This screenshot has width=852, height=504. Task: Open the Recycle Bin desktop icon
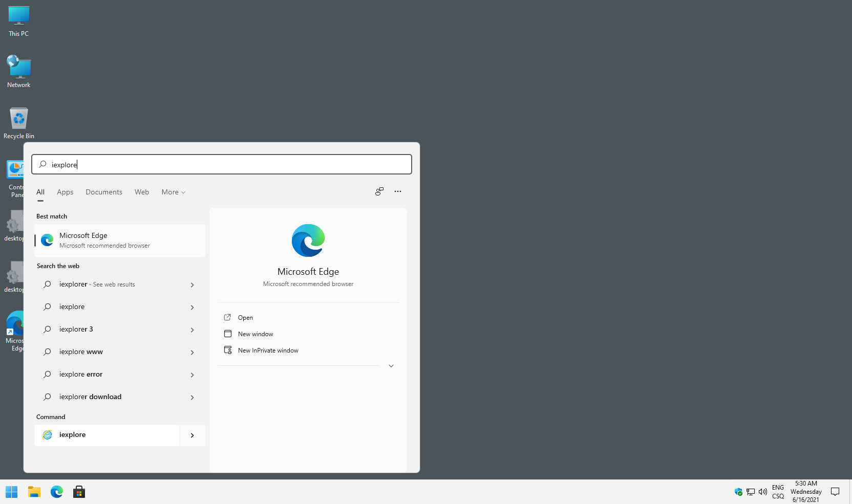click(x=19, y=123)
